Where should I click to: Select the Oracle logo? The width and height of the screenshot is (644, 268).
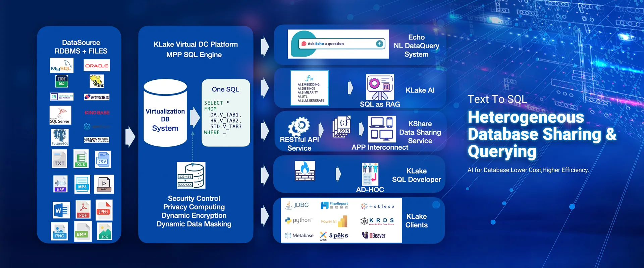pyautogui.click(x=97, y=66)
